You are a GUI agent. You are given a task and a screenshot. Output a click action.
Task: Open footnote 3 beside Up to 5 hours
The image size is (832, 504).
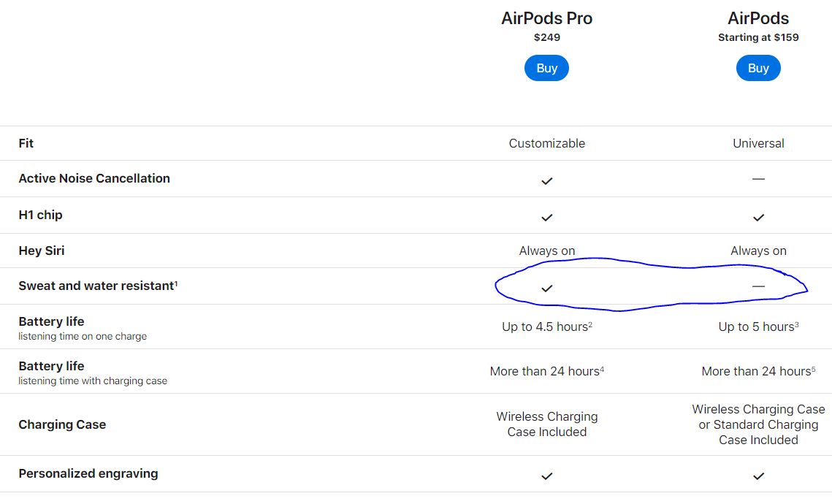point(796,324)
